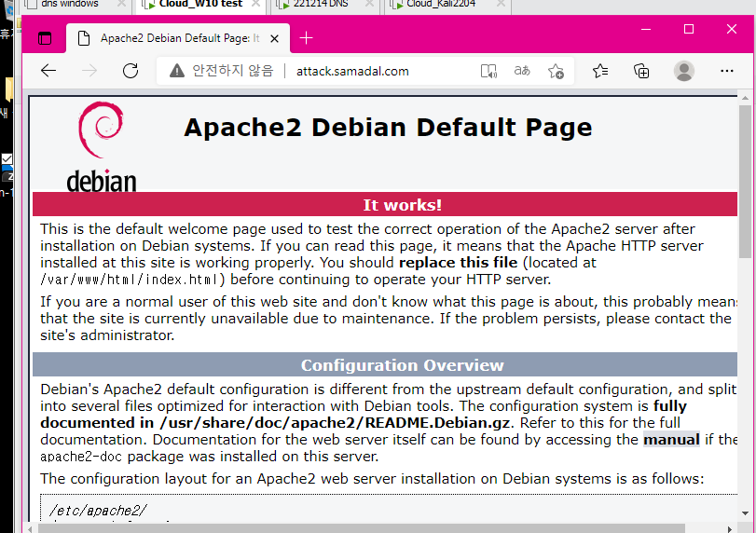Close the 221214 DNS VM tab
756x533 pixels.
click(x=369, y=4)
